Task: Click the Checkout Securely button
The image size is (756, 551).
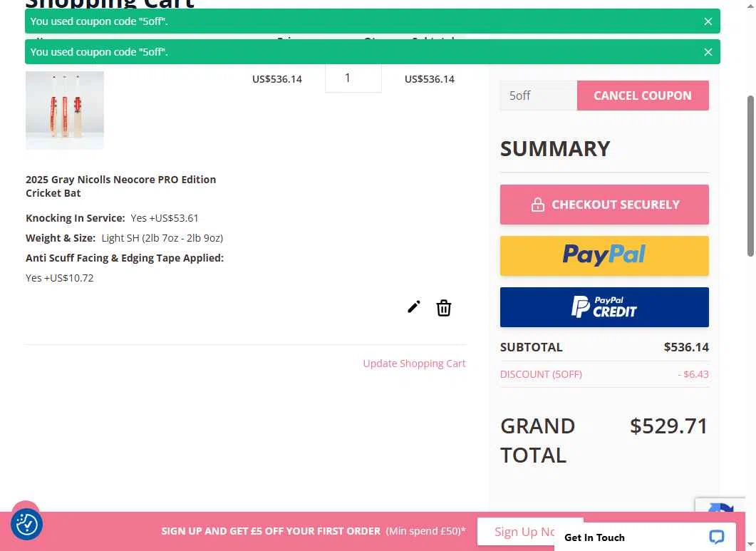Action: coord(604,205)
